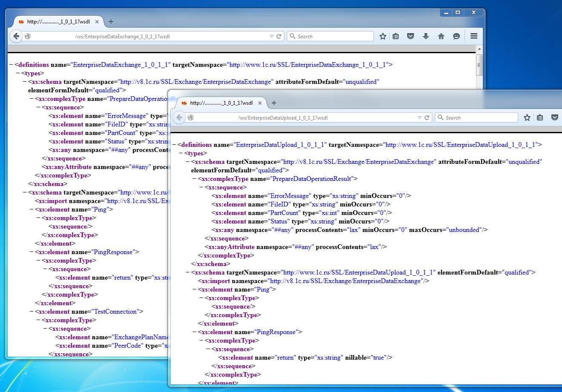The height and width of the screenshot is (392, 562).
Task: Click the Hello chat smiley icon
Action: tap(456, 36)
